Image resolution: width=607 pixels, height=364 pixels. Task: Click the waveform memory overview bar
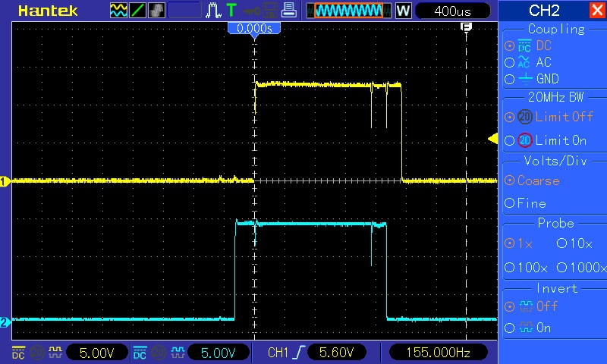(x=349, y=11)
